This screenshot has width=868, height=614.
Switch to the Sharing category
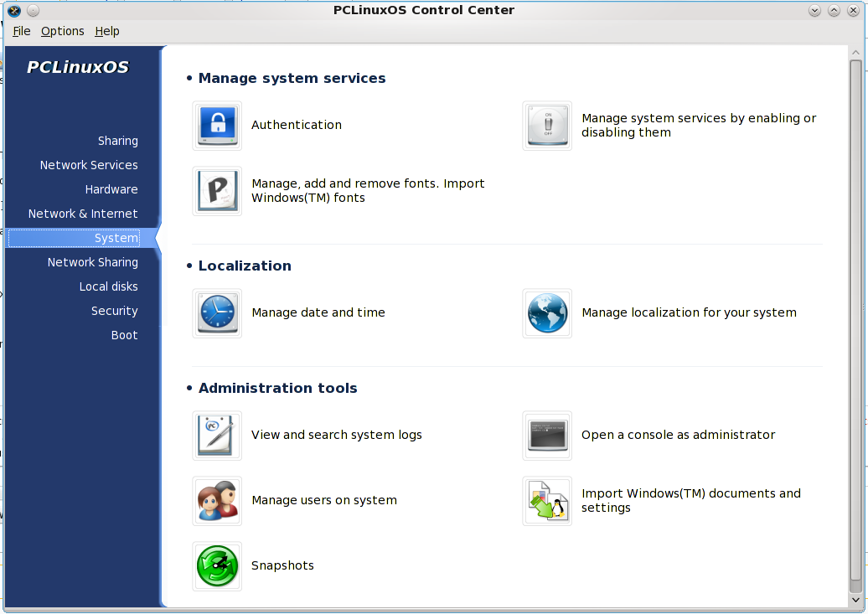tap(118, 141)
